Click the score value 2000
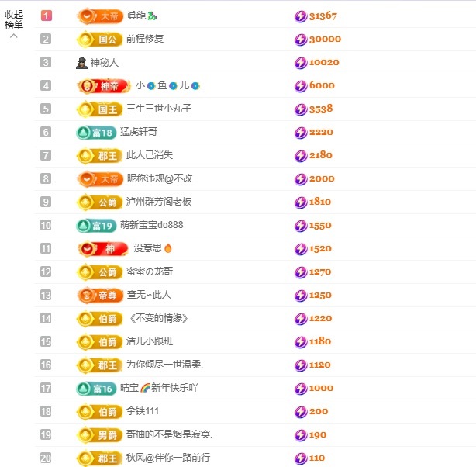Image resolution: width=476 pixels, height=467 pixels. (x=322, y=179)
